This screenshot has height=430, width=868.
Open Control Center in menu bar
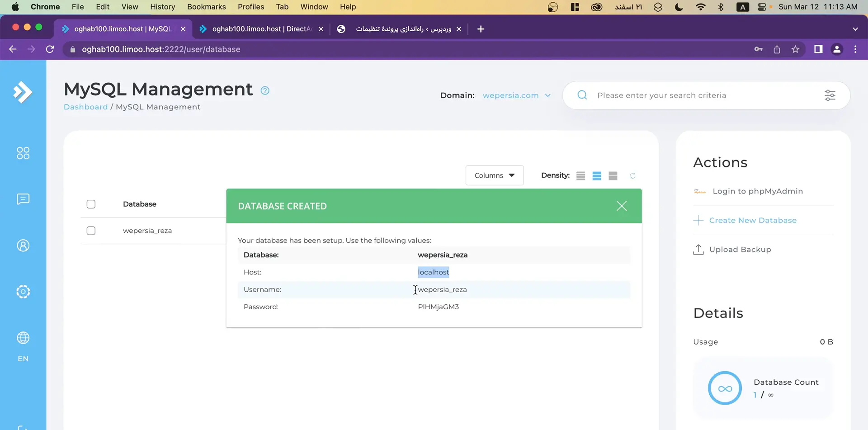[762, 7]
